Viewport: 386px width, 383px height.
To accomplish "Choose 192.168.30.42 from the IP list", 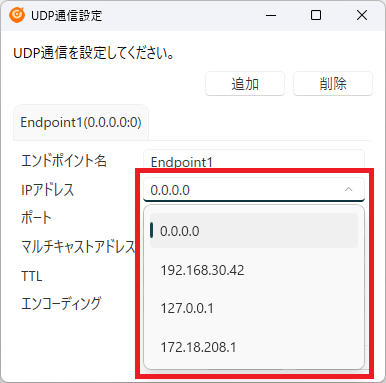I will click(x=254, y=270).
